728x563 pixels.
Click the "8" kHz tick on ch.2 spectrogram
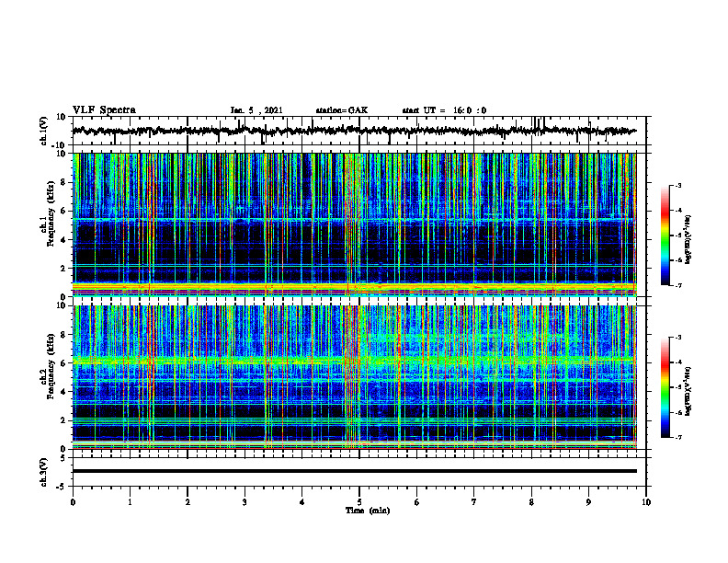(x=63, y=335)
